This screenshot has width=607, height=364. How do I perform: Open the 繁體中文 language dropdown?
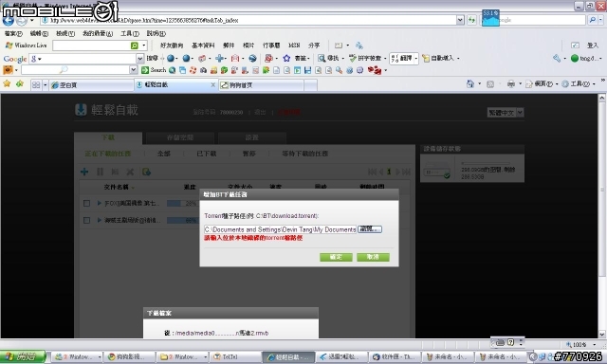click(x=506, y=113)
